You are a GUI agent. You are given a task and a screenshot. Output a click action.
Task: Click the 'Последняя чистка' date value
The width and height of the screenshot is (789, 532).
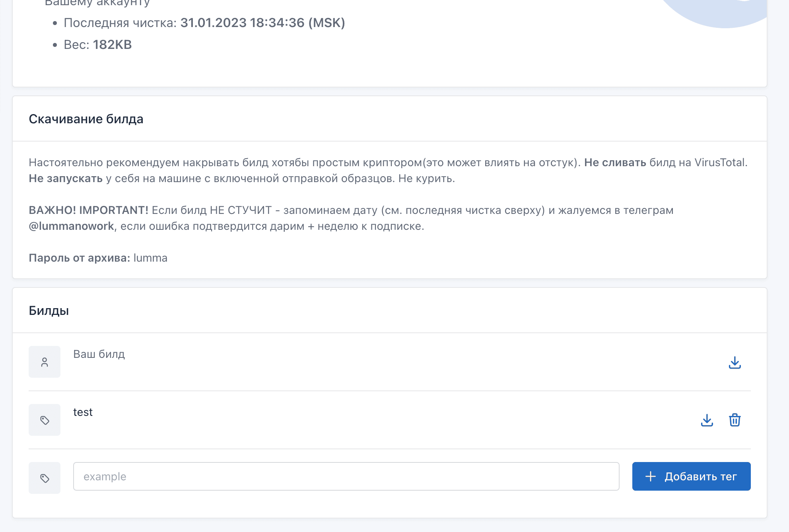tap(262, 23)
